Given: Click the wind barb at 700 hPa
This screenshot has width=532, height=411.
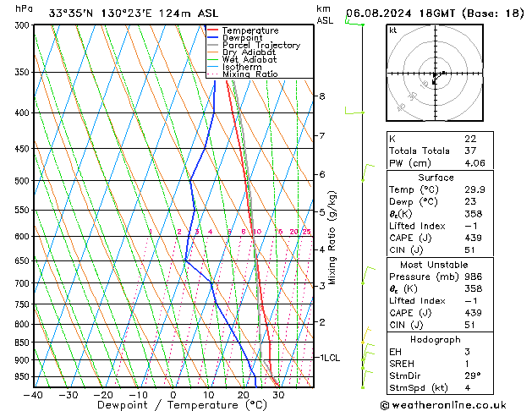Looking at the screenshot, I should 369,276.
